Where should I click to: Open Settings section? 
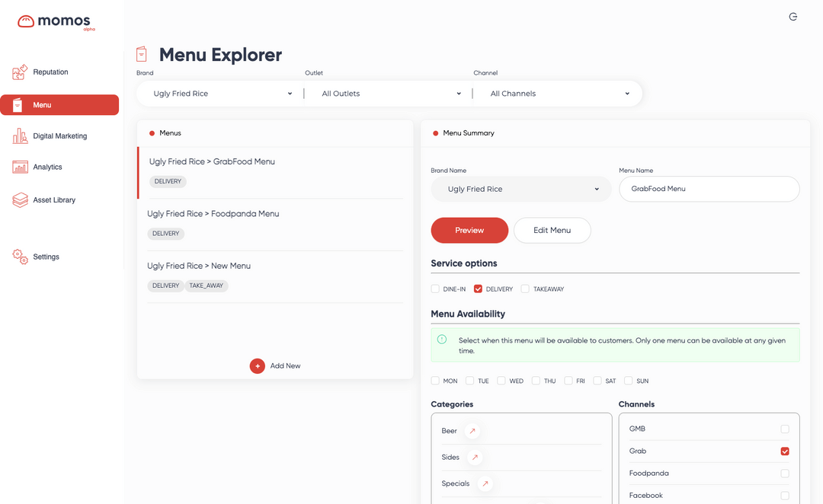pos(46,257)
